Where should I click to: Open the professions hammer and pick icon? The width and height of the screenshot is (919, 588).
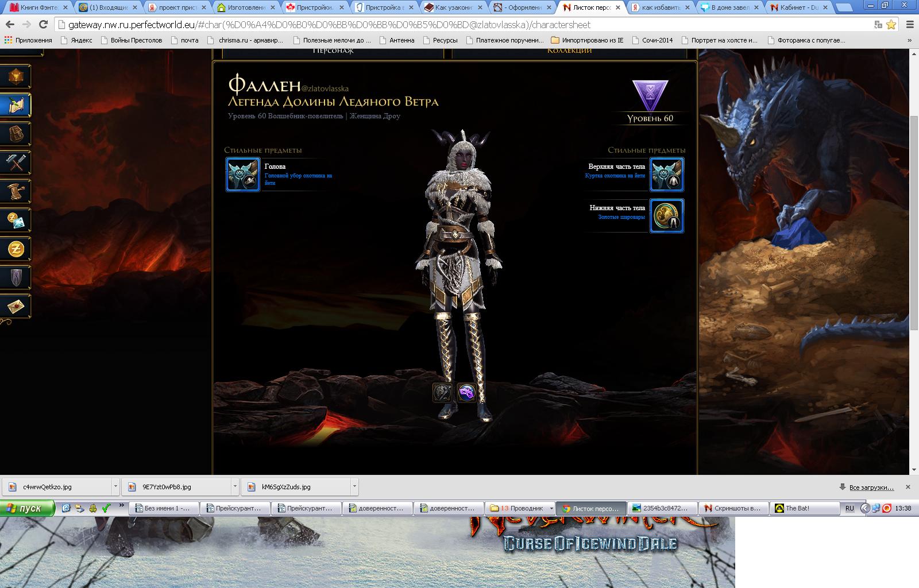[15, 163]
